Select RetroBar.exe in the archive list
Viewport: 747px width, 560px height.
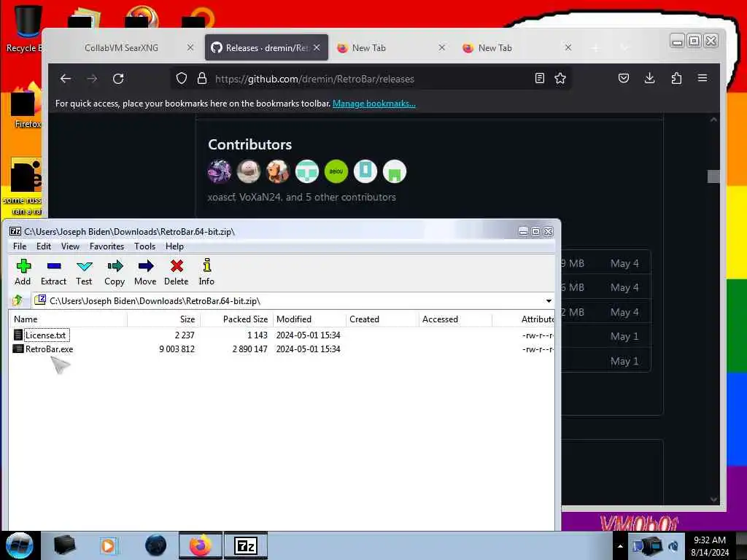[49, 349]
